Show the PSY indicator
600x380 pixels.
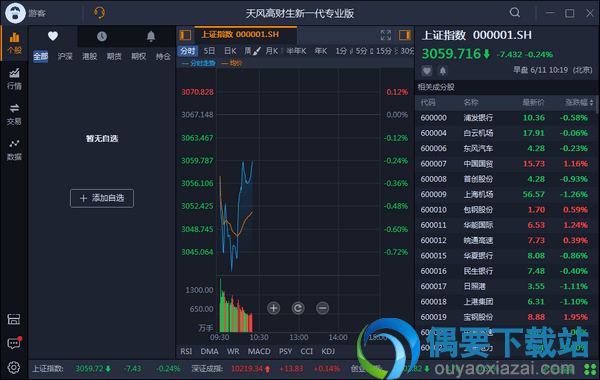coord(285,351)
